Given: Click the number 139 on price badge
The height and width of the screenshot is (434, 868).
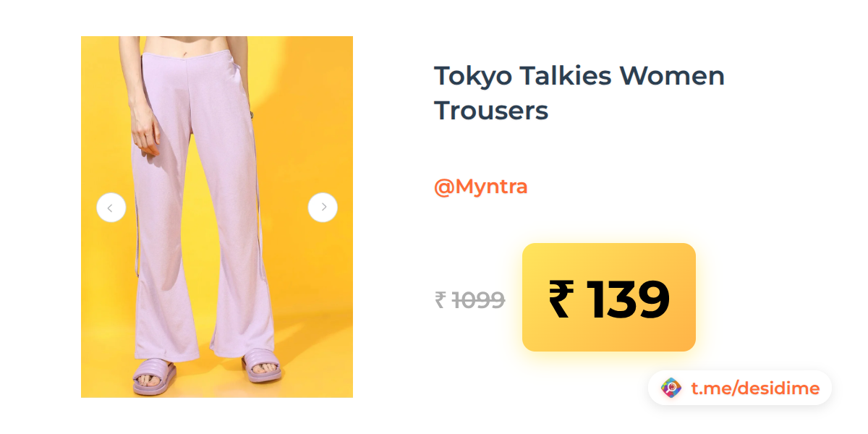Looking at the screenshot, I should point(628,299).
